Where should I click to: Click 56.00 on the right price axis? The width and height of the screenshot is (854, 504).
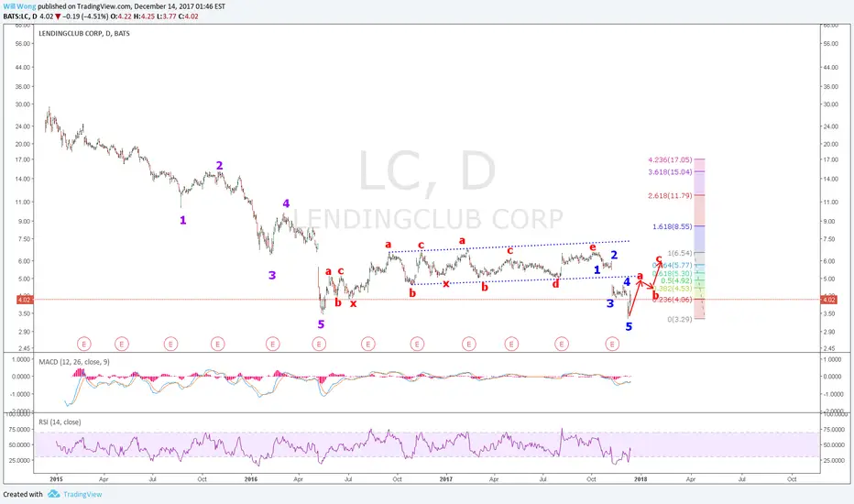click(830, 44)
